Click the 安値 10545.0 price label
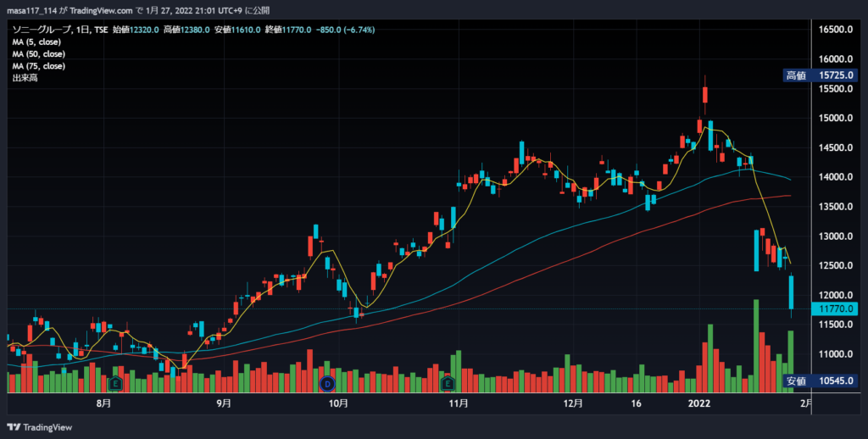Viewport: 868px width, 439px height. click(821, 381)
